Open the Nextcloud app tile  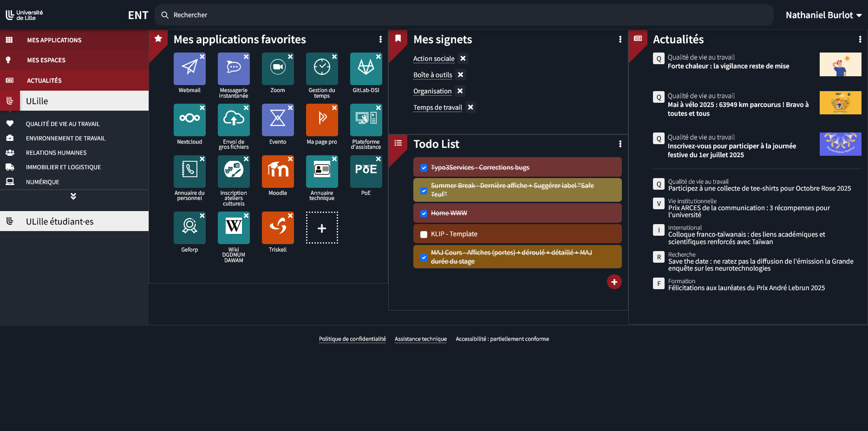tap(189, 120)
